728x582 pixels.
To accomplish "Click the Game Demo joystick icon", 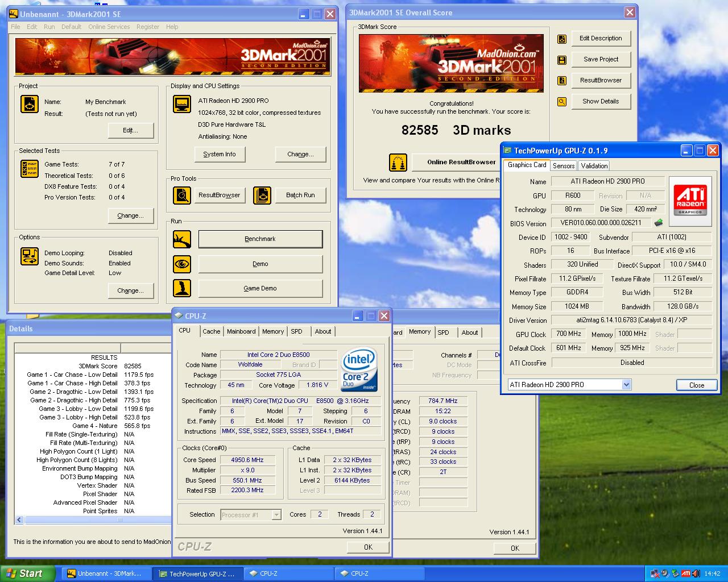I will click(x=182, y=288).
